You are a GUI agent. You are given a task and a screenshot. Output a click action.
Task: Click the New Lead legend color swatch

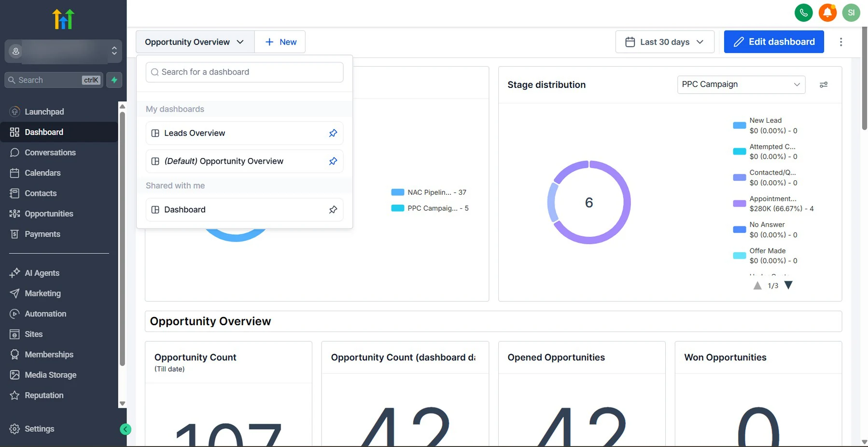click(x=739, y=126)
